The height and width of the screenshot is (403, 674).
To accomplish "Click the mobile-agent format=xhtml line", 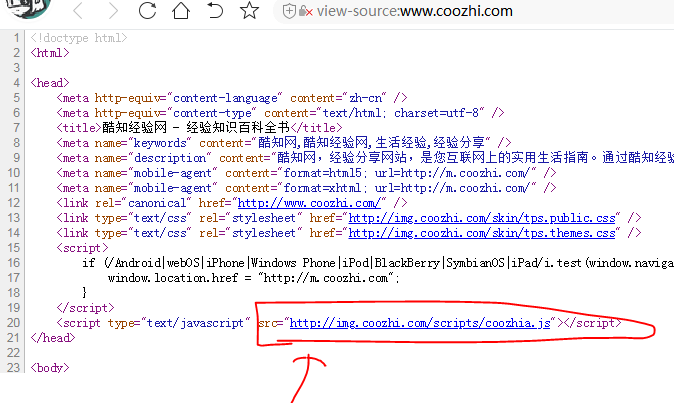I will point(306,188).
